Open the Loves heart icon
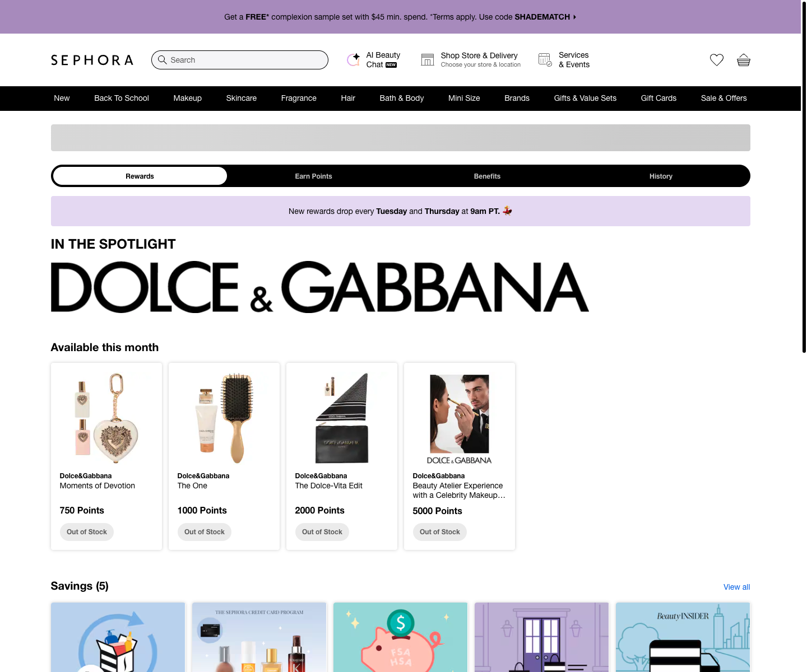 click(x=717, y=60)
